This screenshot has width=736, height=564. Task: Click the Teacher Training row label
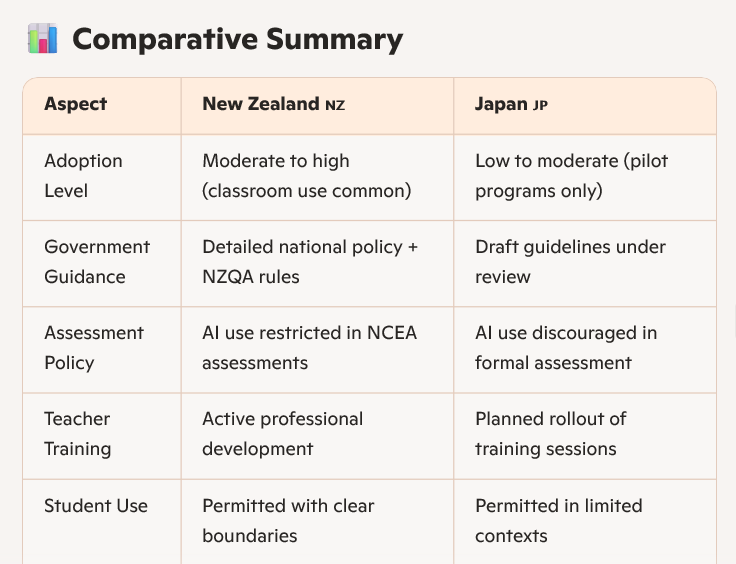pyautogui.click(x=77, y=434)
